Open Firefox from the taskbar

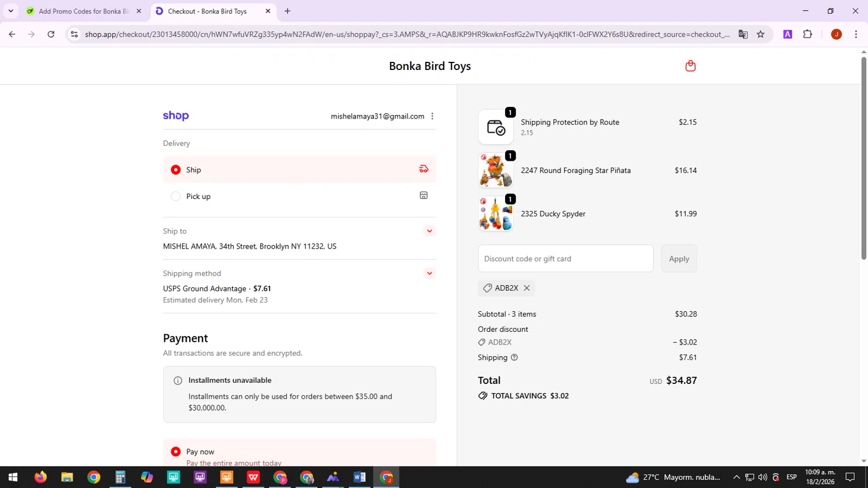tap(40, 477)
